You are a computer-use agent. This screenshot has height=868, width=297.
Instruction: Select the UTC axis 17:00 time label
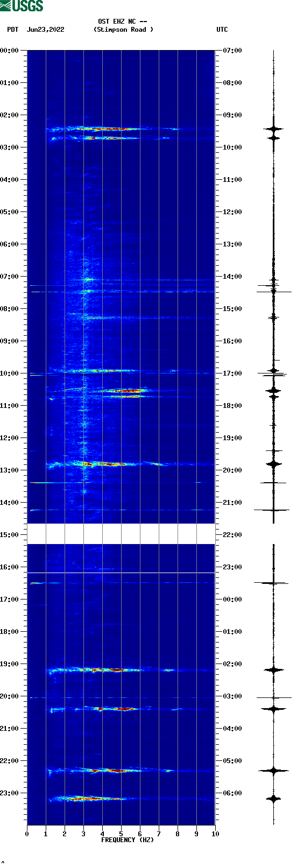(x=232, y=373)
